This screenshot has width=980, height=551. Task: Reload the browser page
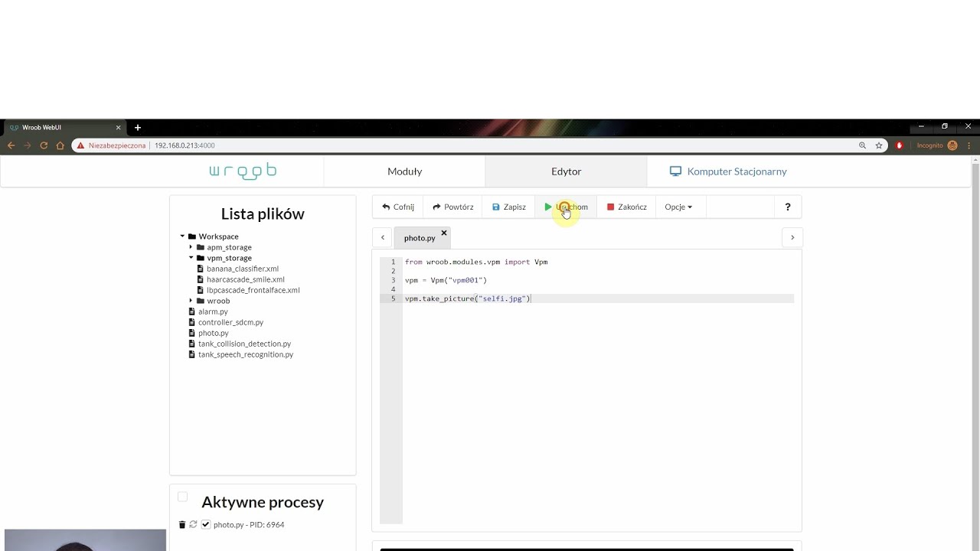[x=44, y=145]
